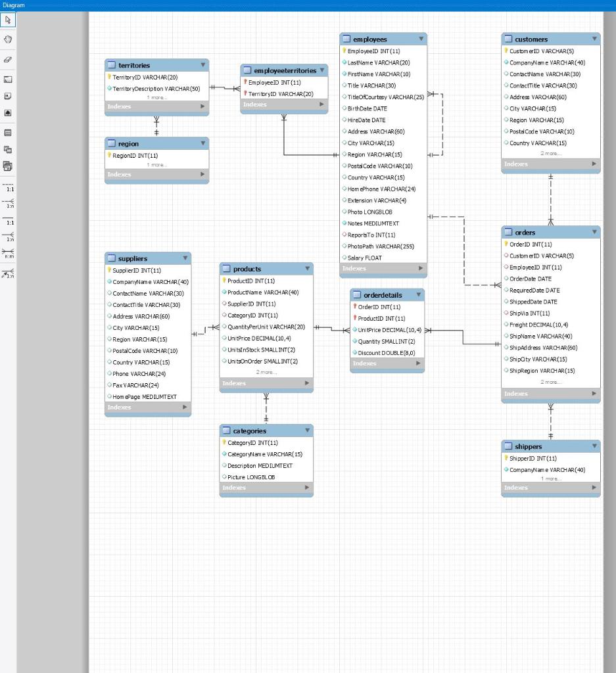
Task: Choose the routine group tool
Action: (x=8, y=166)
